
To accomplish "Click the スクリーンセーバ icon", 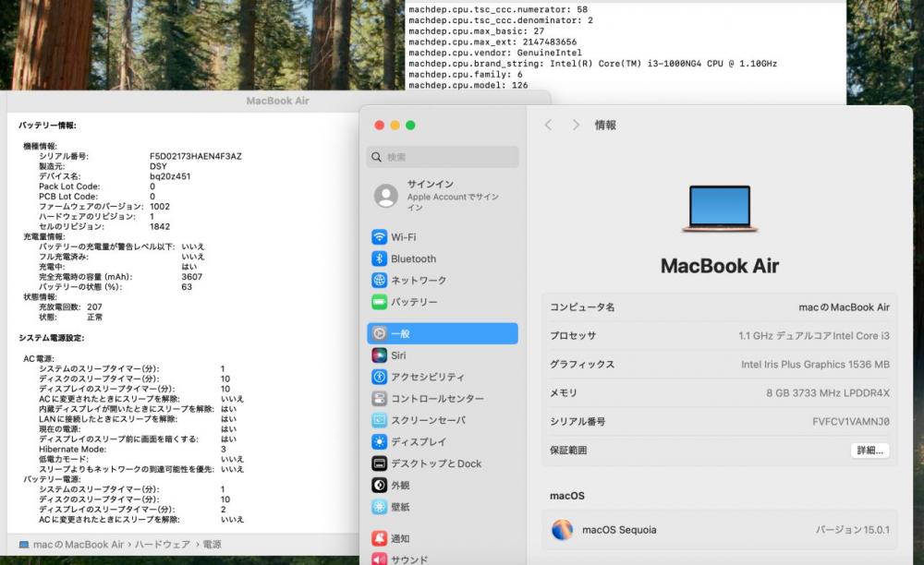I will click(x=380, y=420).
